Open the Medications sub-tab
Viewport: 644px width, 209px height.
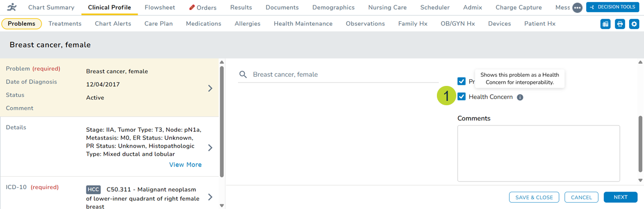click(203, 24)
